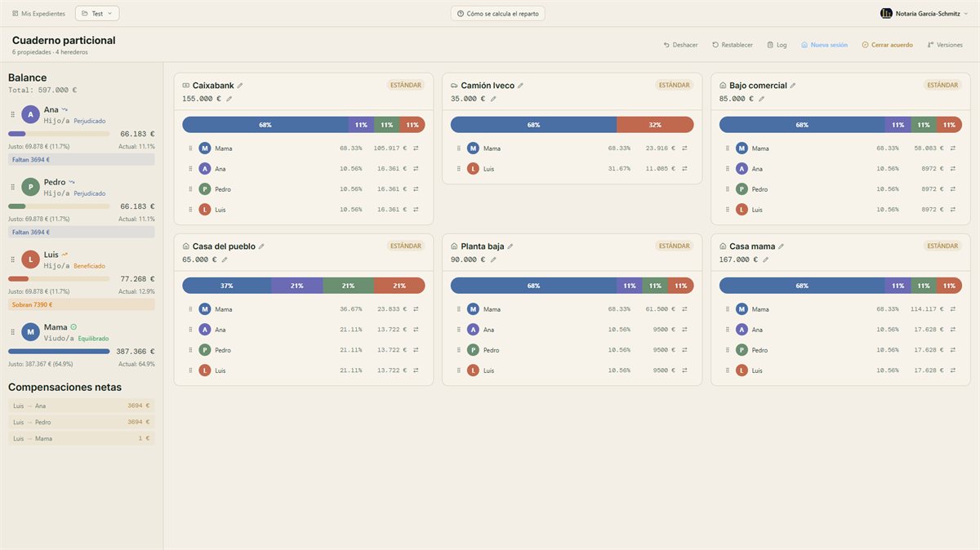The height and width of the screenshot is (550, 980).
Task: Click Mama's blue 68% segment in Caixabank bar
Action: pos(265,125)
